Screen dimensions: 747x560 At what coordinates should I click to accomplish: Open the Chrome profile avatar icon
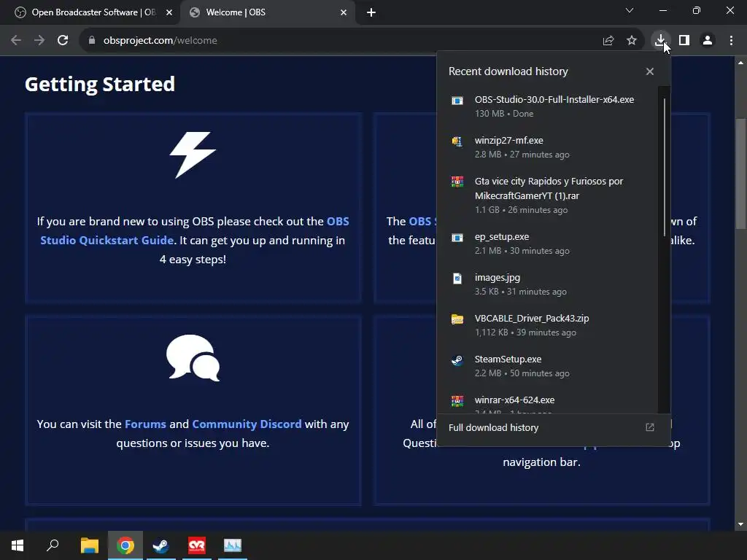tap(708, 40)
